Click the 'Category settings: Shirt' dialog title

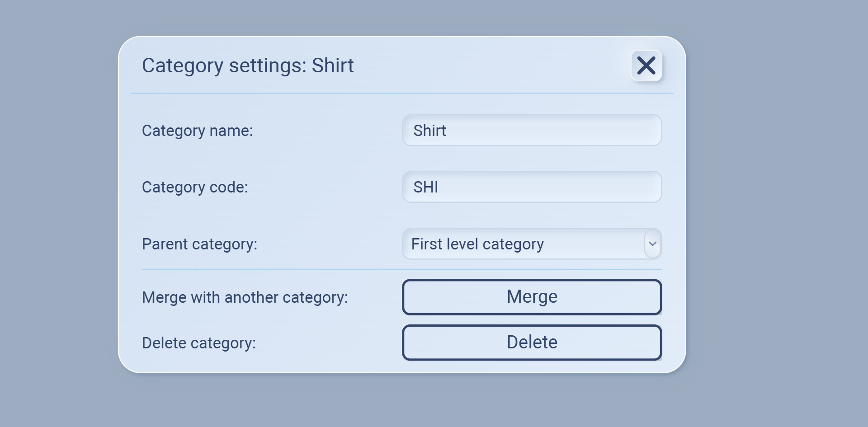[248, 66]
